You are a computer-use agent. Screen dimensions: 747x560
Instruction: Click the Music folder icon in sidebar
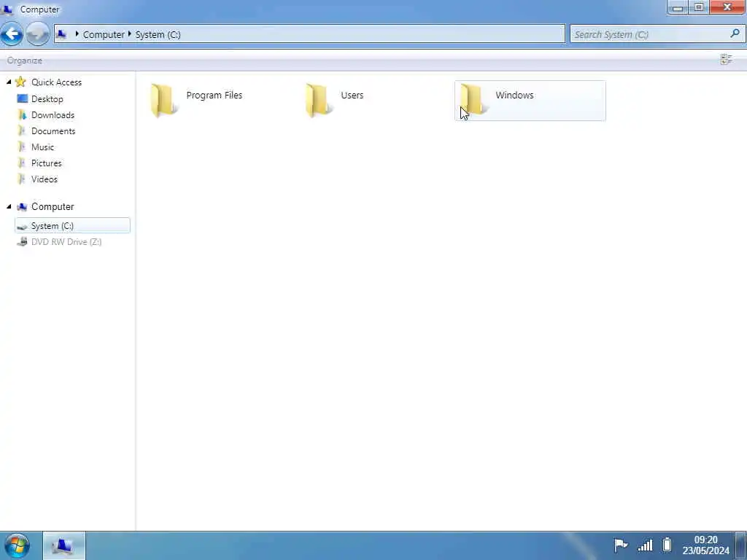[21, 147]
